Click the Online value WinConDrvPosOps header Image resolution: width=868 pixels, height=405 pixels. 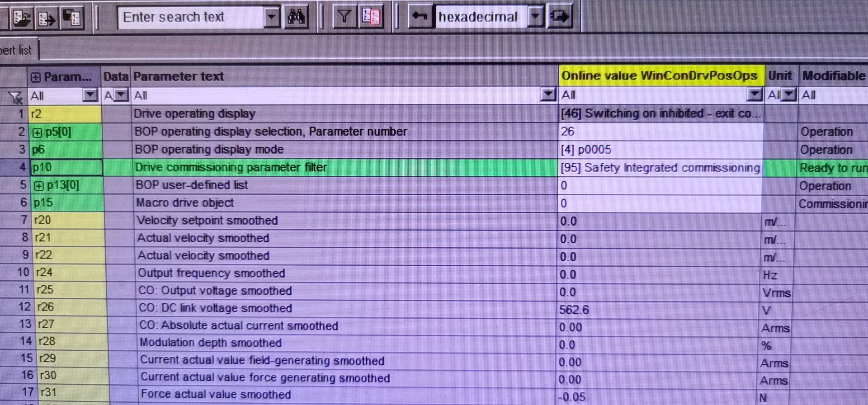[662, 75]
